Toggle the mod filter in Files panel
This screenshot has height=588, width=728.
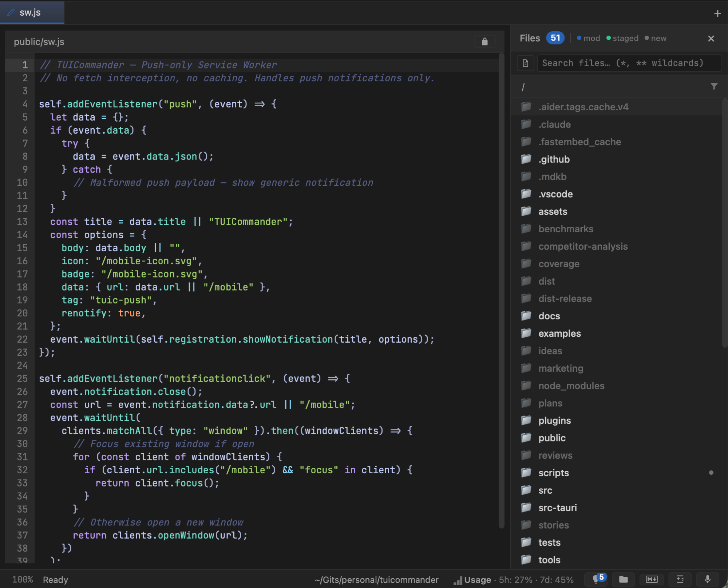click(x=588, y=38)
